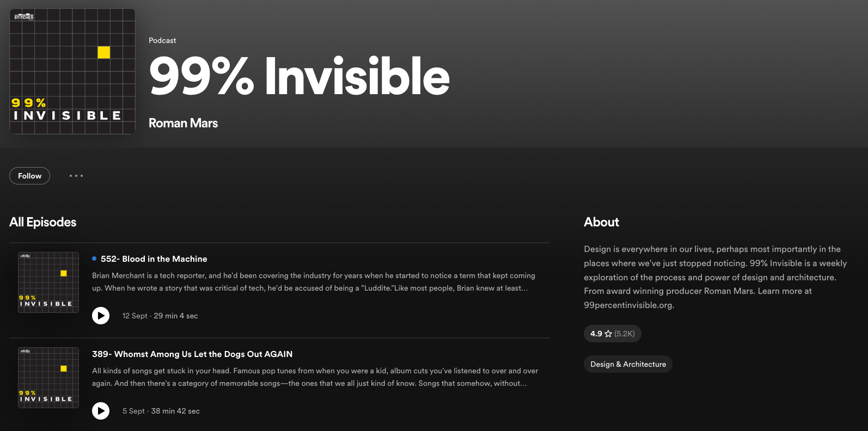Click the 99% Invisible podcast title

coord(299,77)
